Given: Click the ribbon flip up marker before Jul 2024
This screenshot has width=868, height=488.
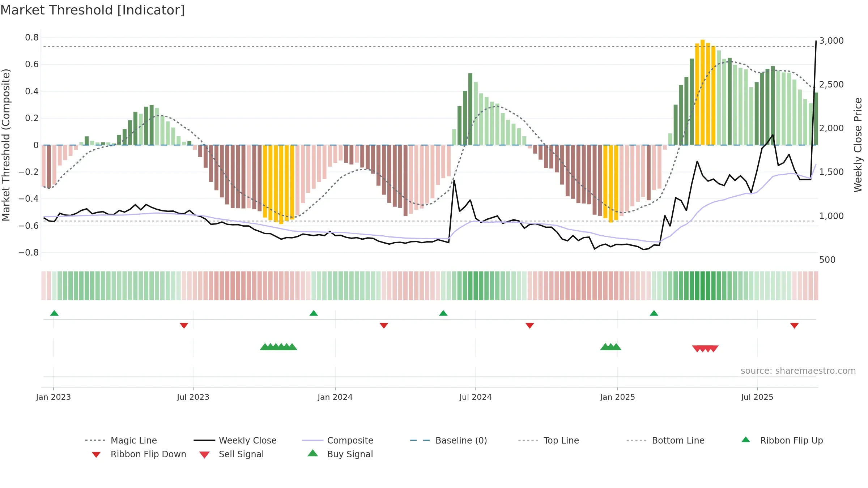Looking at the screenshot, I should pyautogui.click(x=443, y=313).
